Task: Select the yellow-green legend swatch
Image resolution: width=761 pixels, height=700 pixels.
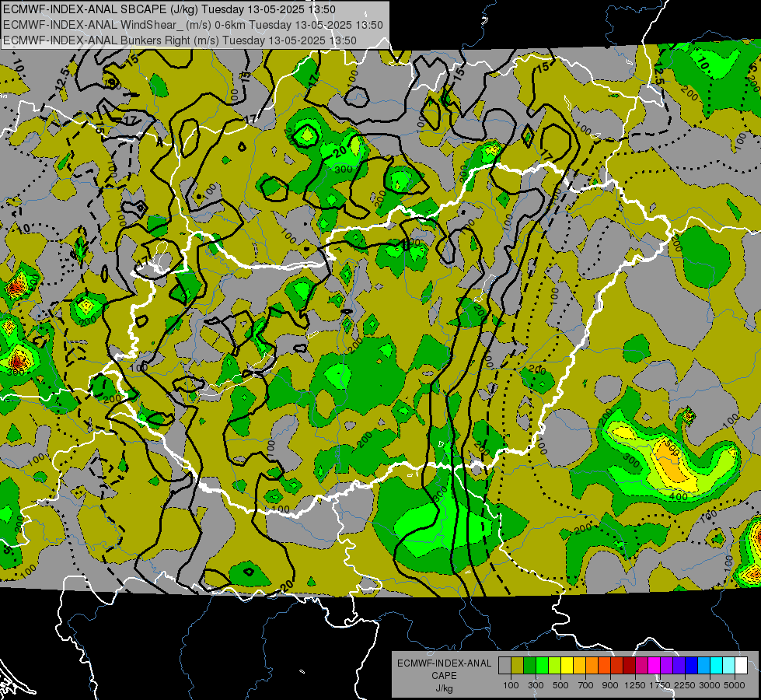Action: (x=555, y=665)
